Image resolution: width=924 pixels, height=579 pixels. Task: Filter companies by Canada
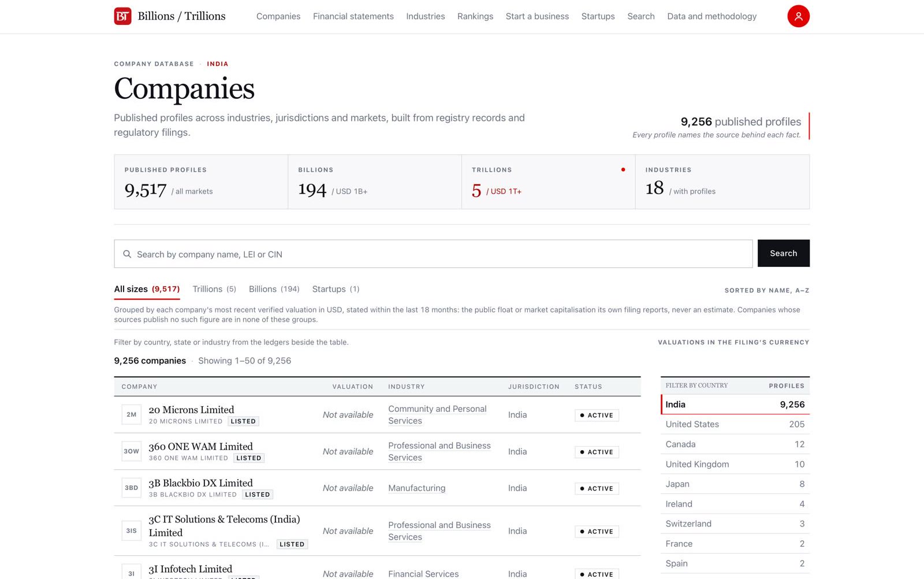coord(735,444)
